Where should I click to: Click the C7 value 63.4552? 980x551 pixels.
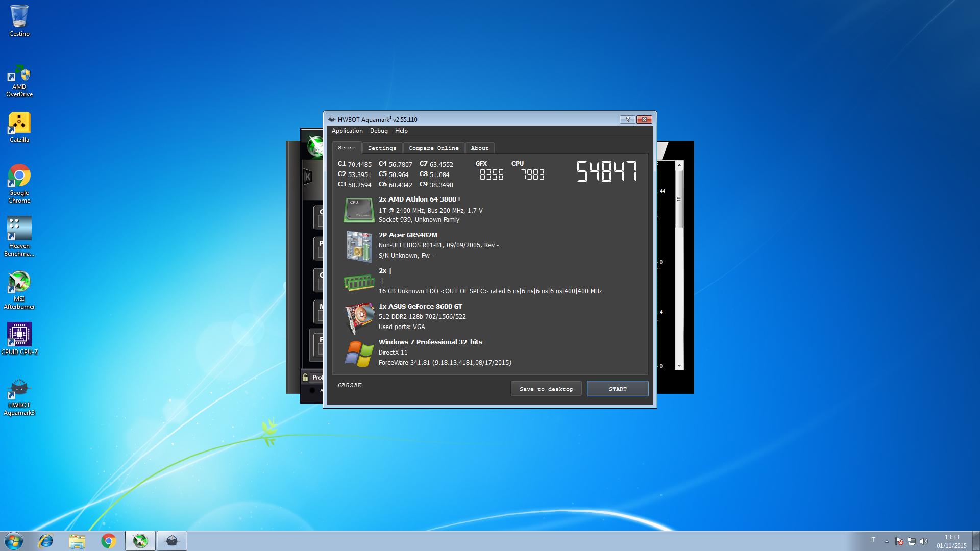pos(442,164)
